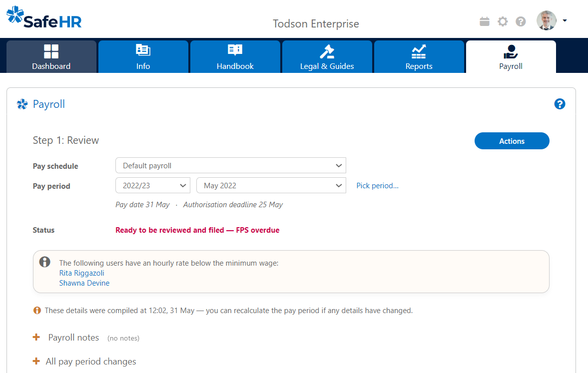Click the blue Payroll help icon

560,104
